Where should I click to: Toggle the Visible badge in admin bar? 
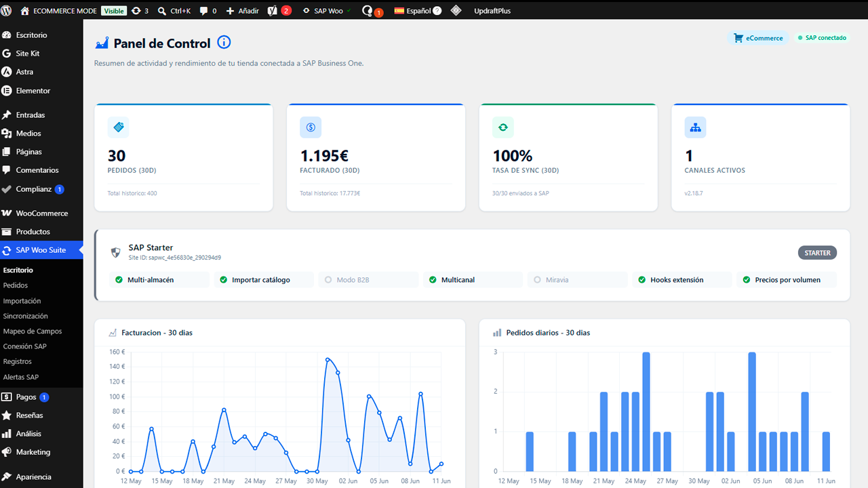114,11
